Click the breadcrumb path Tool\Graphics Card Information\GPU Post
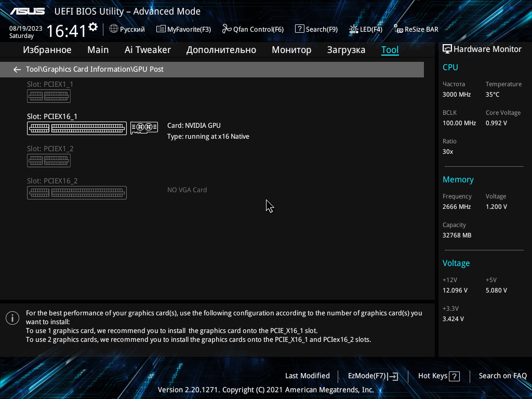This screenshot has width=532, height=399. pos(95,69)
